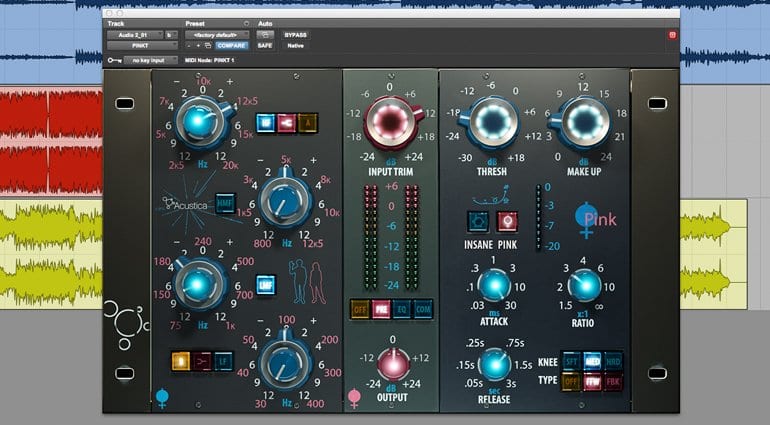Toggle the HMF band button
Image resolution: width=770 pixels, height=425 pixels.
[x=226, y=203]
